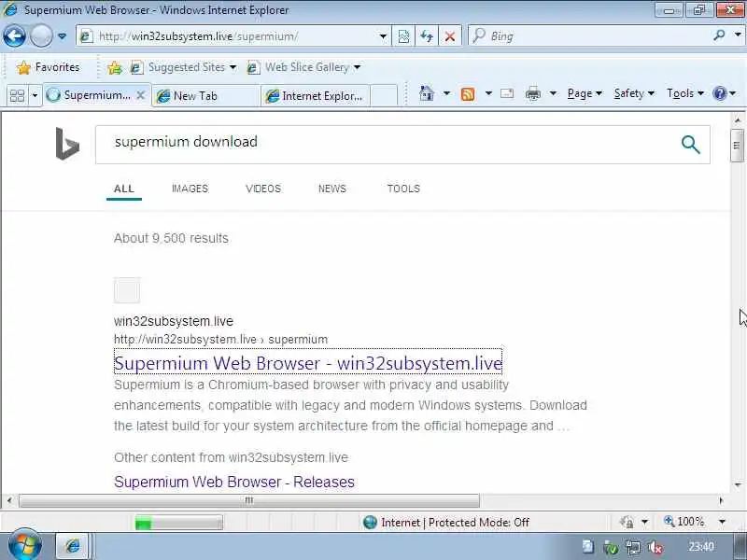Click the Bing logo on page
This screenshot has width=747, height=560.
coord(67,144)
